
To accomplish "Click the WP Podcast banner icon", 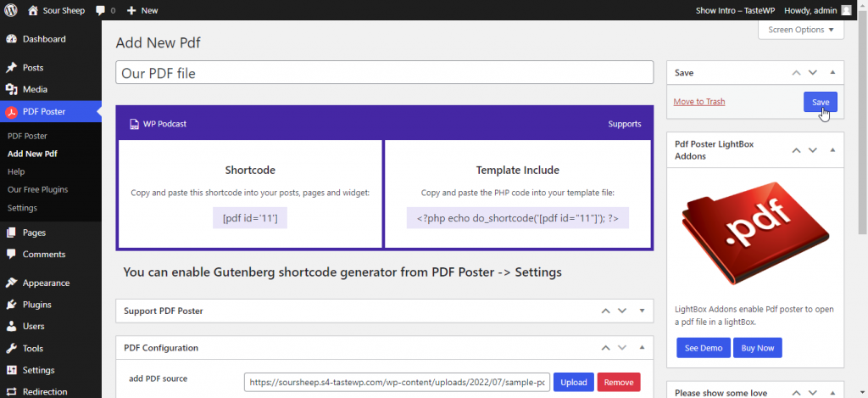I will [134, 124].
